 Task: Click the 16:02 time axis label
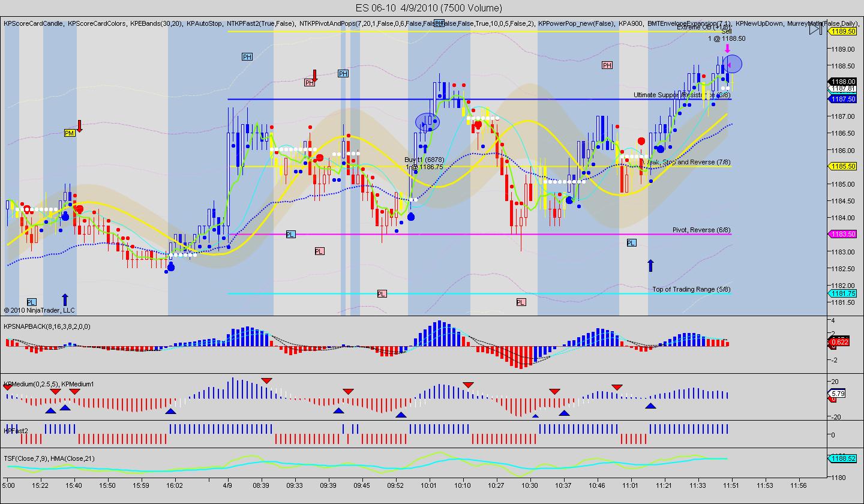point(175,485)
